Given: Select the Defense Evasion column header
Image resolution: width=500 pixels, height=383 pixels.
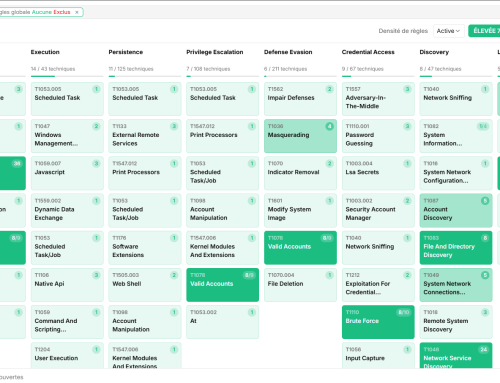Looking at the screenshot, I should click(x=288, y=52).
